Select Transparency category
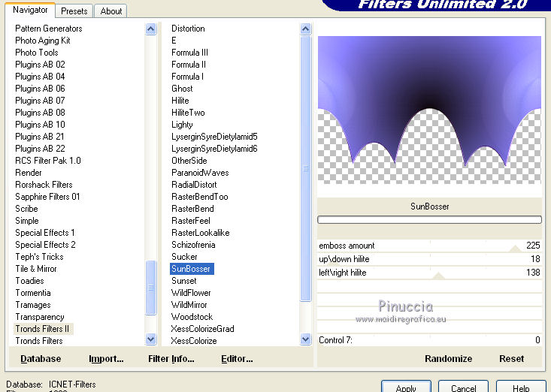This screenshot has width=551, height=392. (40, 317)
